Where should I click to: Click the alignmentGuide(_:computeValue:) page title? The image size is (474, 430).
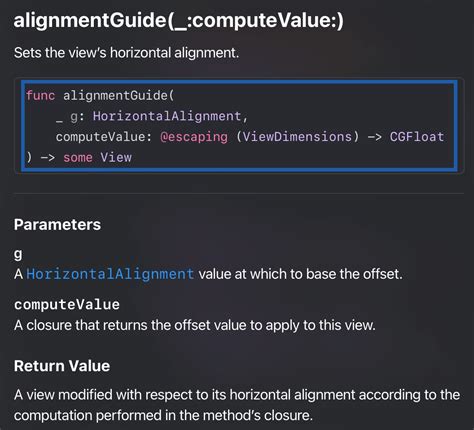179,20
